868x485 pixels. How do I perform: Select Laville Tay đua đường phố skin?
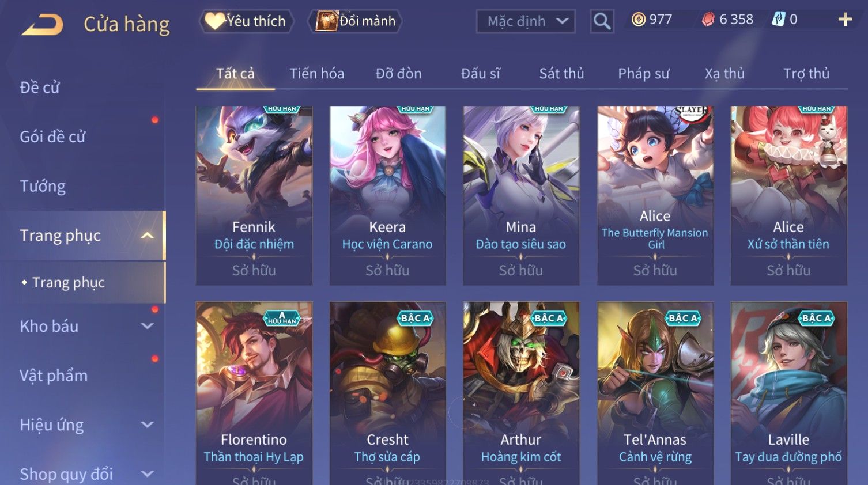788,393
